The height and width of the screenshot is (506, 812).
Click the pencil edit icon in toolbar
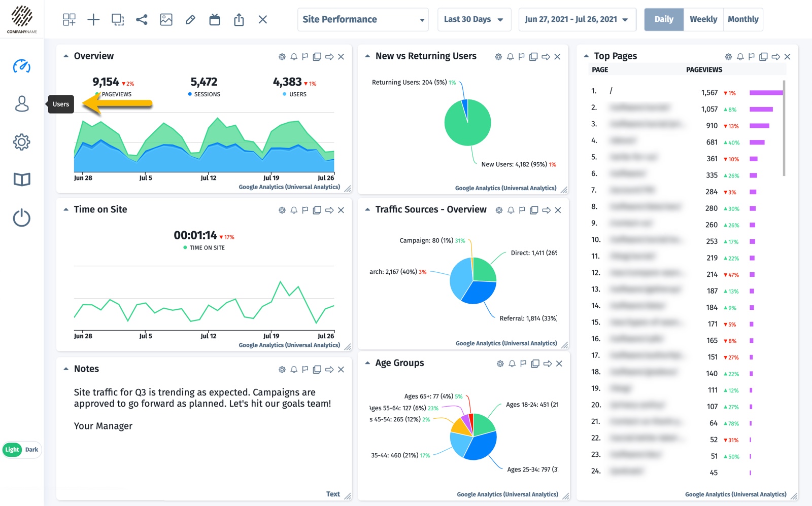(x=190, y=20)
